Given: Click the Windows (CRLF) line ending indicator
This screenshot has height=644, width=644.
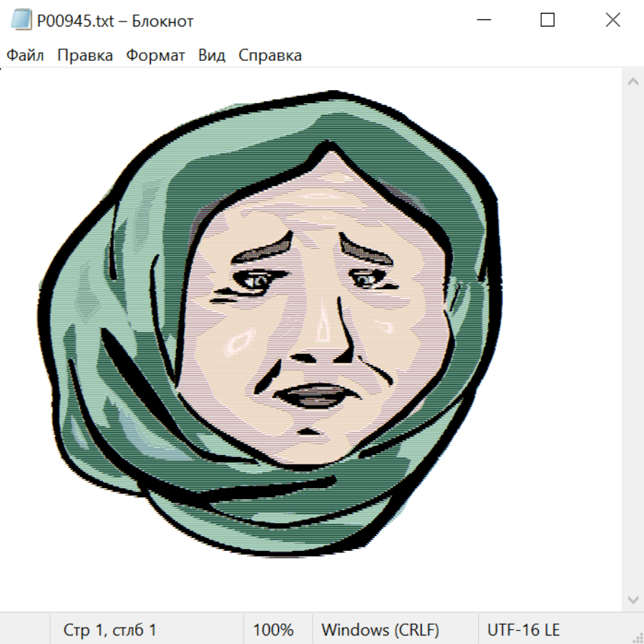Looking at the screenshot, I should pos(380,630).
